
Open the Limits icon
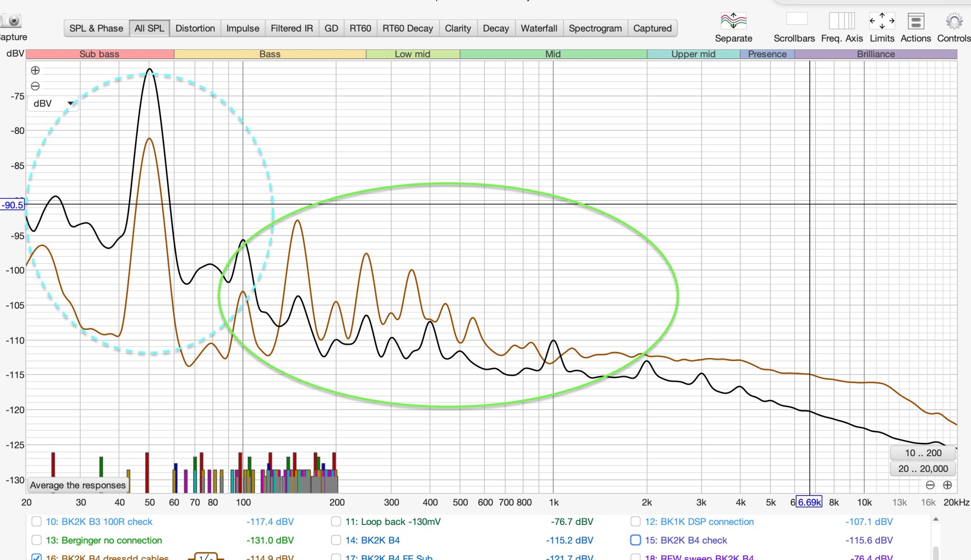tap(882, 21)
